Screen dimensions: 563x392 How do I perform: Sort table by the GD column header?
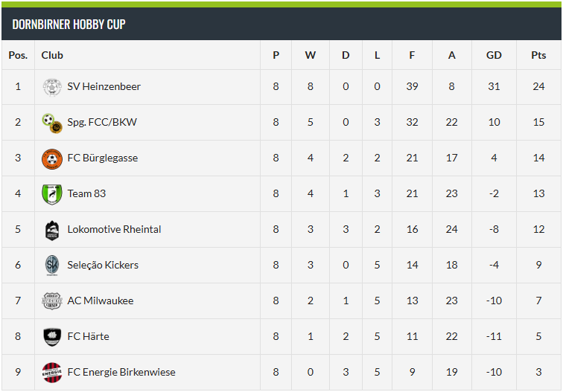[x=494, y=55]
